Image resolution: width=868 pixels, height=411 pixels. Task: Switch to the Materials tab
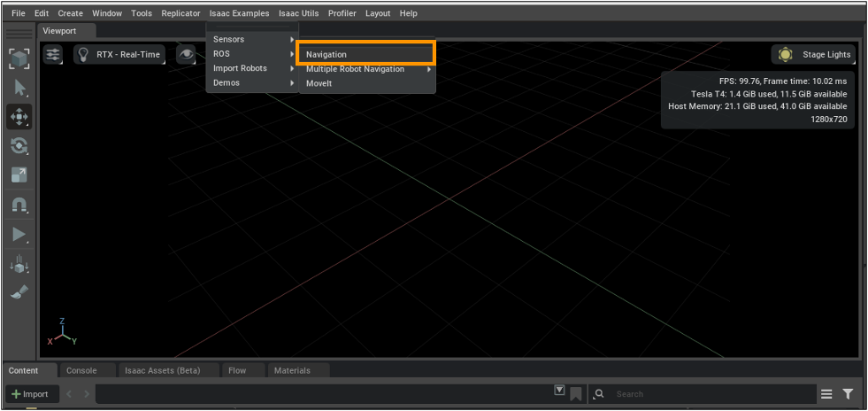coord(298,370)
